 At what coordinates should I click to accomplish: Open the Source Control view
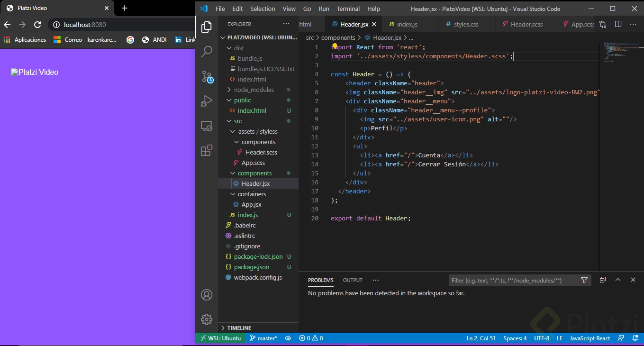pos(207,77)
